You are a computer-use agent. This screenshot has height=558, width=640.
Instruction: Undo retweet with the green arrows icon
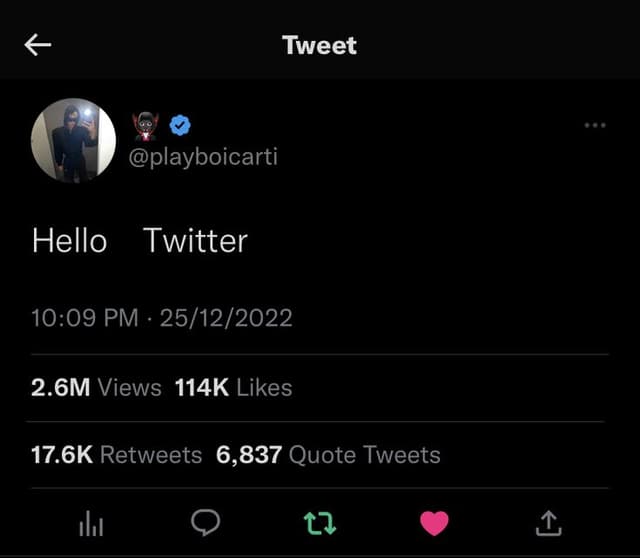(x=319, y=523)
